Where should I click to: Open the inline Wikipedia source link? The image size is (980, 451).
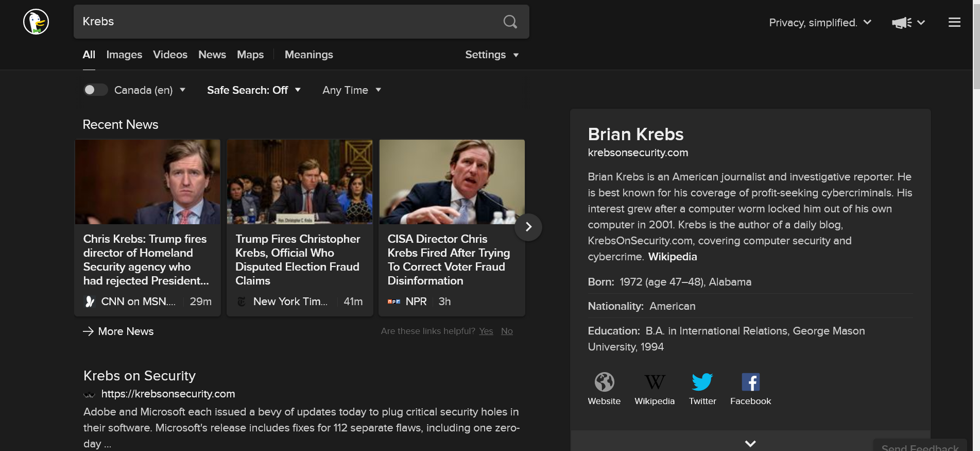click(673, 257)
